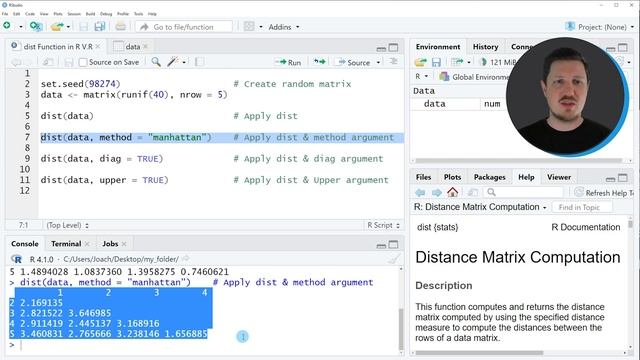Click the Find/Replace magnifier icon in editor
640x360 pixels.
[156, 62]
